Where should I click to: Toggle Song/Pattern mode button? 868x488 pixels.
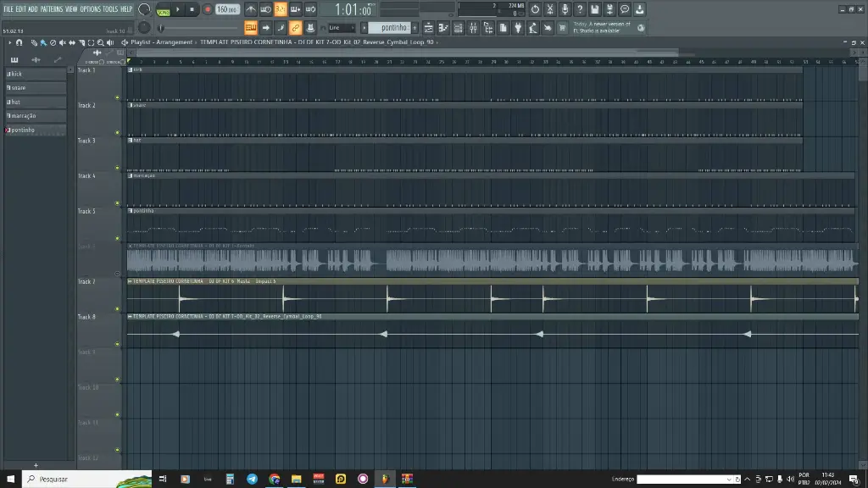coord(164,9)
